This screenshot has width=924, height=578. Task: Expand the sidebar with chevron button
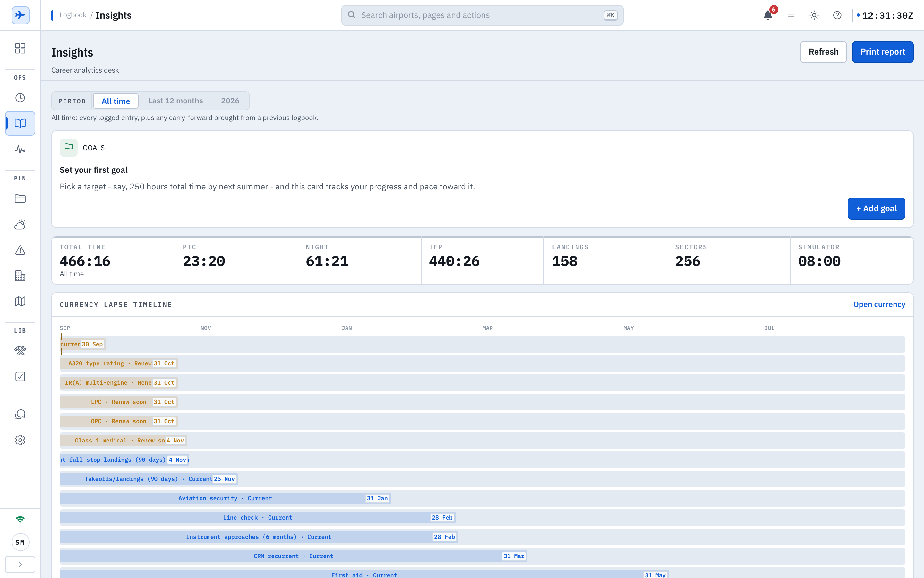[20, 564]
